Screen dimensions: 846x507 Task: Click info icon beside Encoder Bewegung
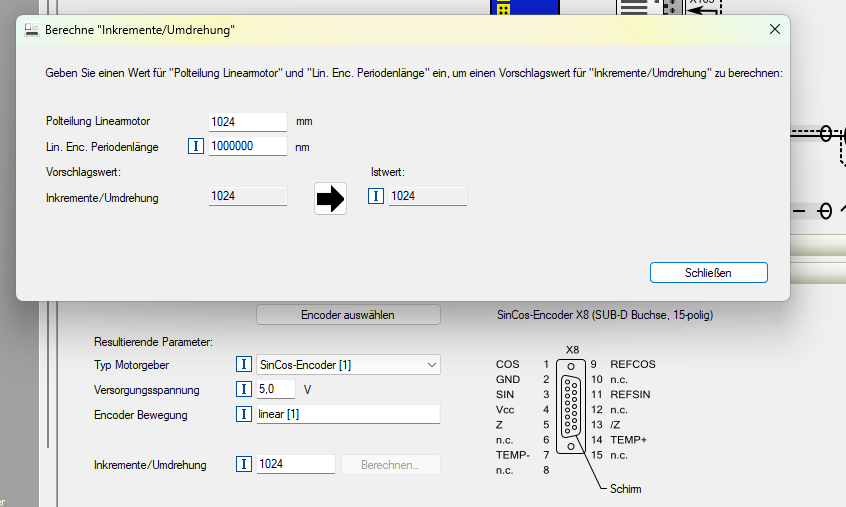coord(243,414)
